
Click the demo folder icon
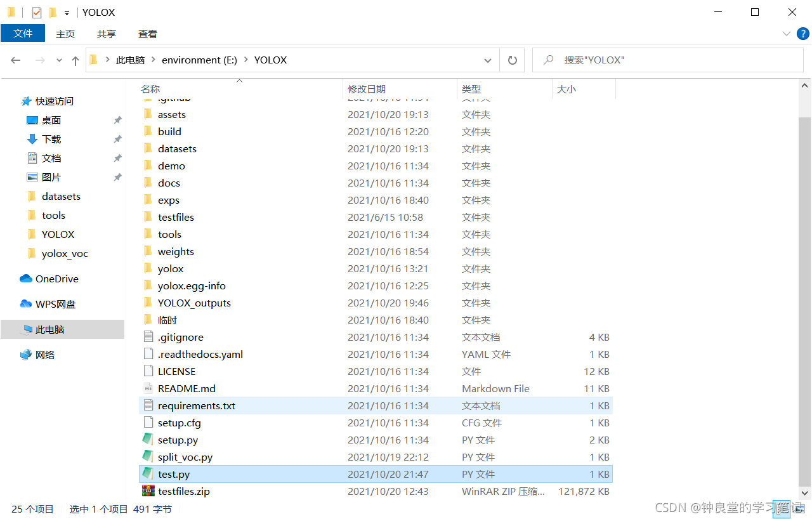click(x=148, y=166)
